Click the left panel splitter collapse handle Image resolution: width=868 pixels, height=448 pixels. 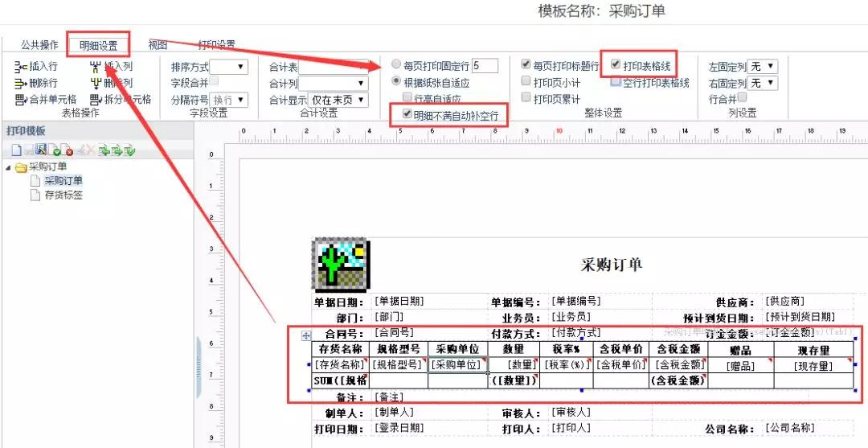[199, 367]
